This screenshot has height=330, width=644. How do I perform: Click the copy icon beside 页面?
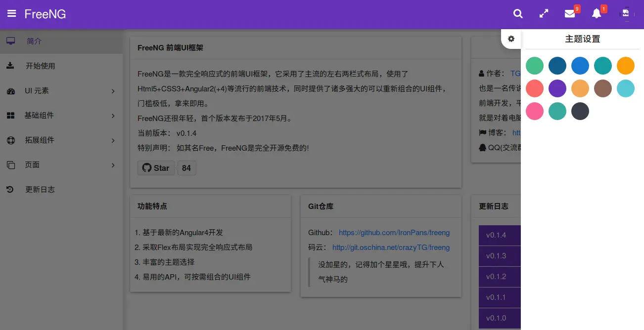10,165
